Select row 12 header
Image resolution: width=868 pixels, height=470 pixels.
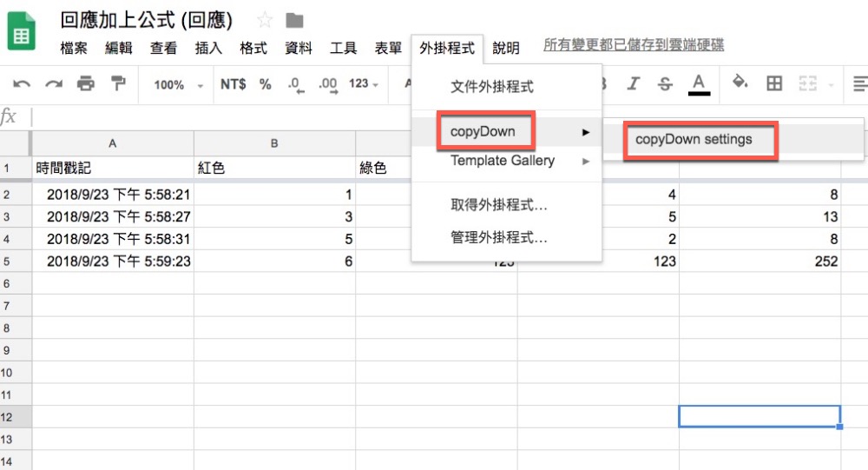click(x=16, y=417)
